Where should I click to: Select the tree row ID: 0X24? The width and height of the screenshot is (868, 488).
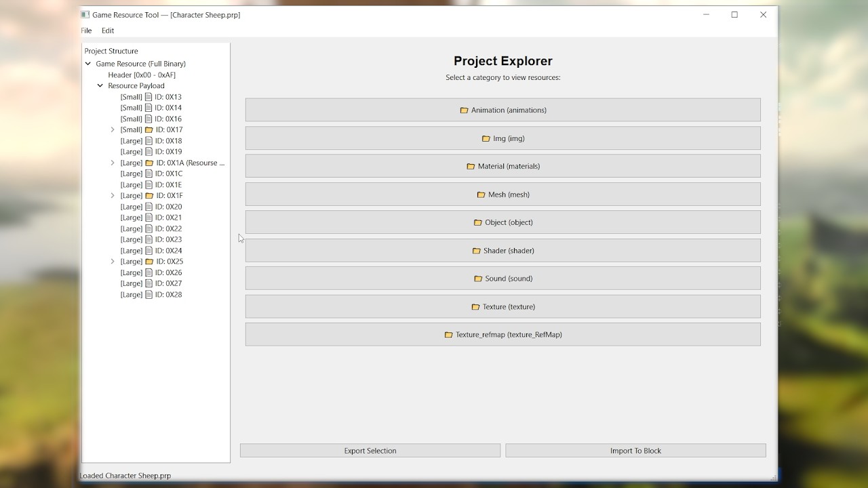(x=151, y=251)
